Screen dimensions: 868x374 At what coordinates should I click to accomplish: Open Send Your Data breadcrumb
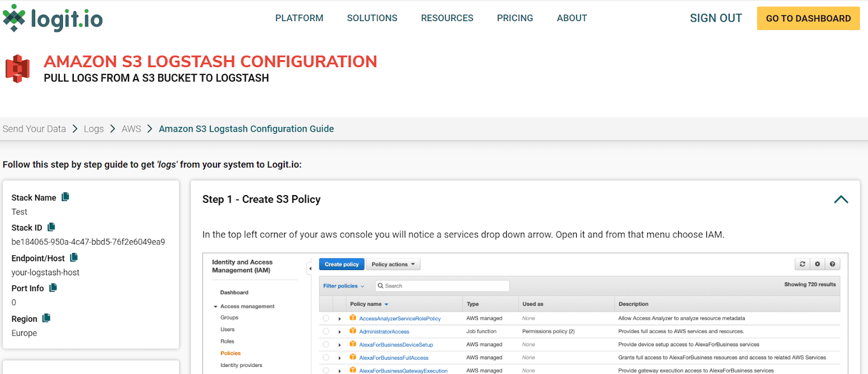tap(34, 129)
